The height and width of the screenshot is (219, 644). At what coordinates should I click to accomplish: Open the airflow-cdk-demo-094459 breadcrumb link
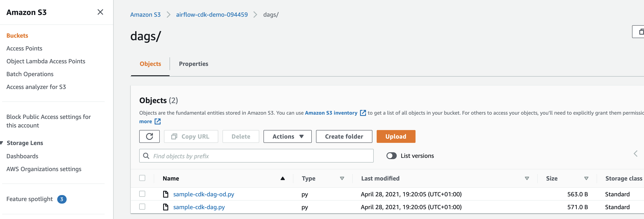[x=212, y=15]
